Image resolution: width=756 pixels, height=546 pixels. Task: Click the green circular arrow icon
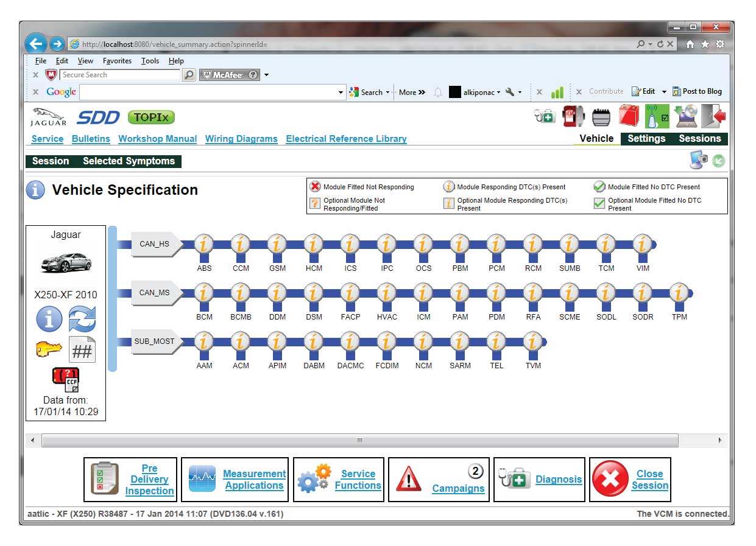click(x=719, y=161)
